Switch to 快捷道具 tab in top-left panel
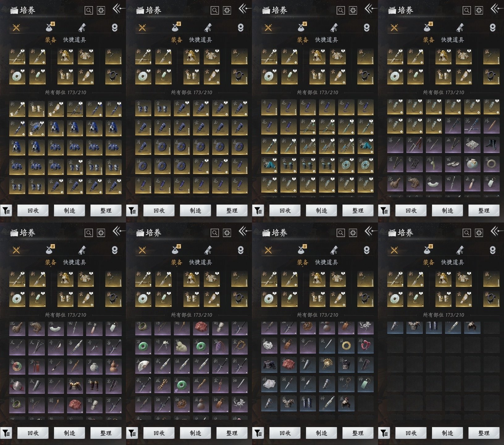The width and height of the screenshot is (504, 445). (74, 40)
